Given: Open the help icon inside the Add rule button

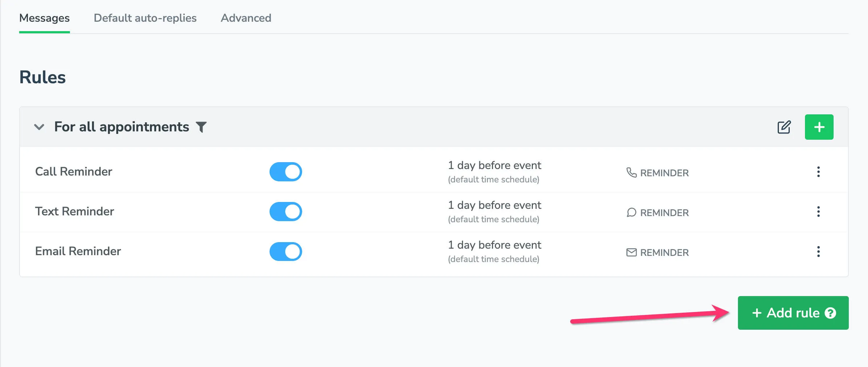Looking at the screenshot, I should tap(831, 313).
